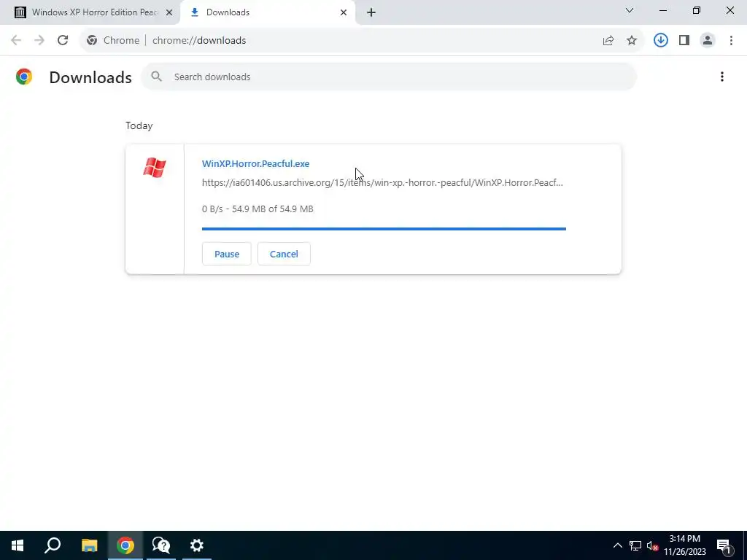The height and width of the screenshot is (560, 747).
Task: Click the muted volume tray icon
Action: coord(652,545)
